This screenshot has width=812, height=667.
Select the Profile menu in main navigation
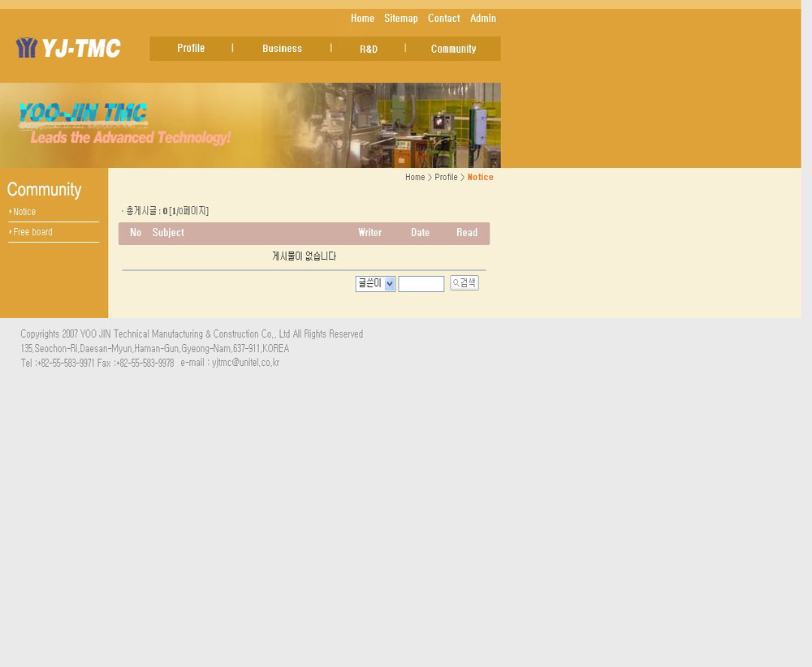click(x=191, y=49)
